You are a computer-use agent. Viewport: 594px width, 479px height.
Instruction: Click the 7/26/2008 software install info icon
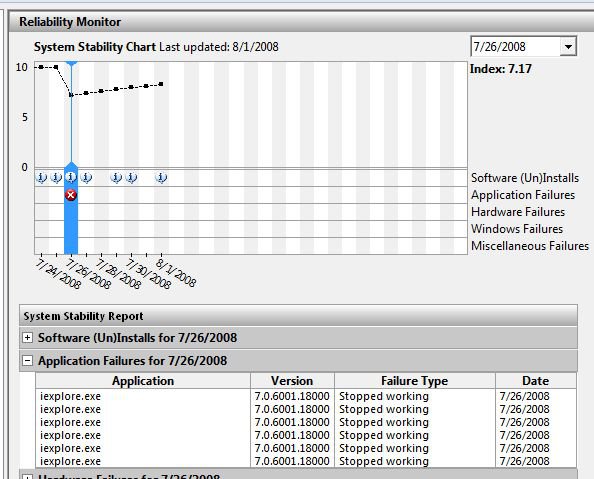click(x=71, y=177)
